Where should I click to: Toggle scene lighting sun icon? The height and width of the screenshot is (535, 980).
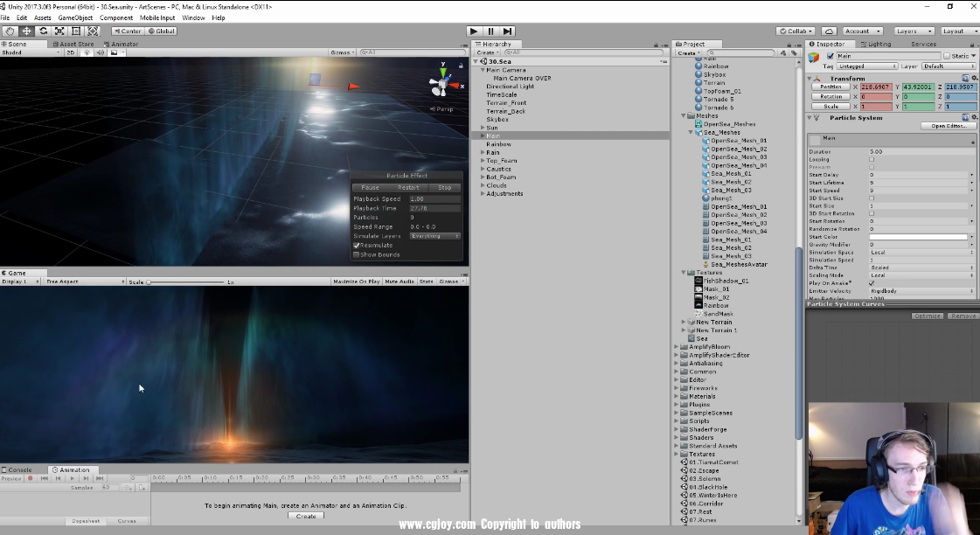tap(87, 52)
